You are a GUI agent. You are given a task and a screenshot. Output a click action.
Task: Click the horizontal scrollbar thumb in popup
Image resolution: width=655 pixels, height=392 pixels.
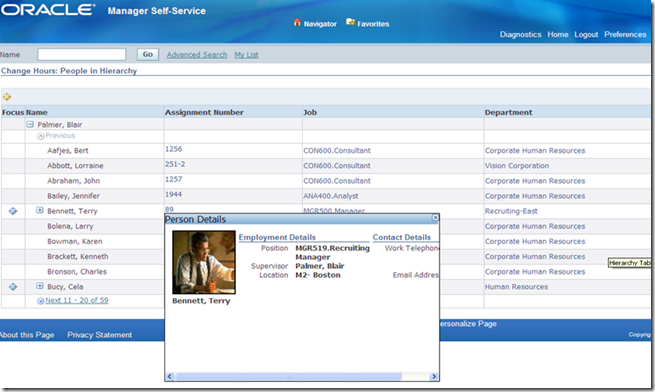pyautogui.click(x=288, y=377)
